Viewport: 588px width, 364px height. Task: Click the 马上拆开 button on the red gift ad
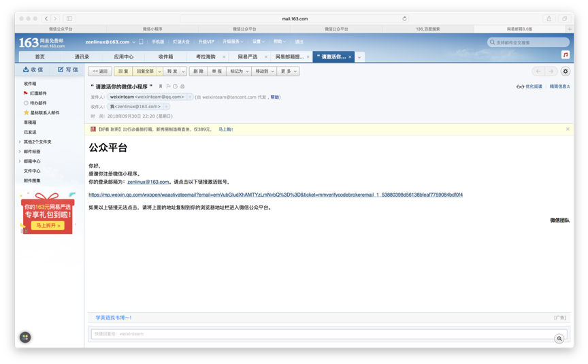click(48, 226)
